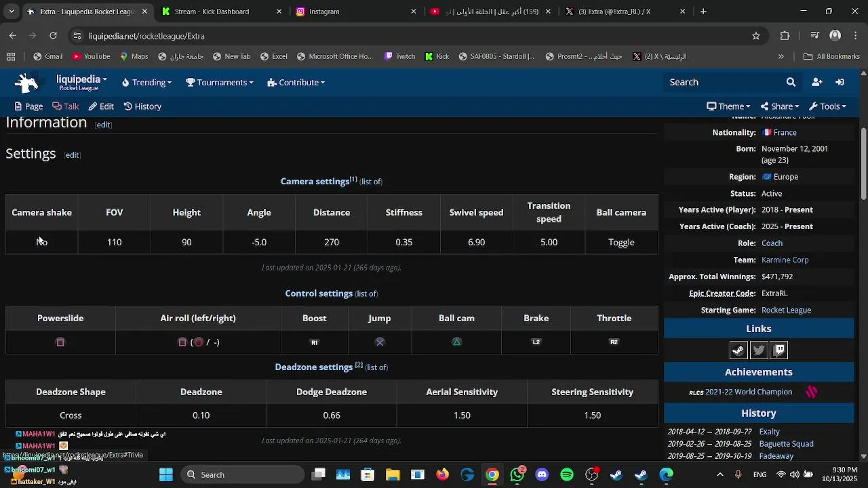868x488 pixels.
Task: Open WhatsApp from the taskbar
Action: pyautogui.click(x=518, y=474)
